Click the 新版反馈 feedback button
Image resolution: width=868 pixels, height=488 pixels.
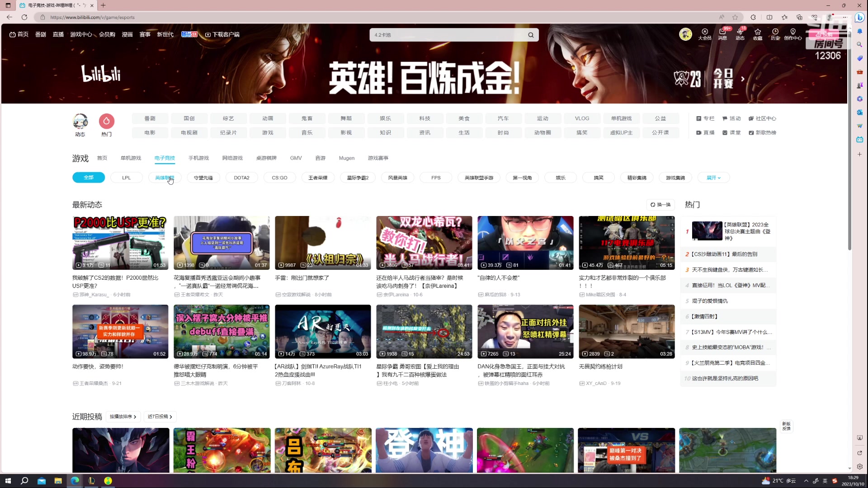click(x=787, y=426)
